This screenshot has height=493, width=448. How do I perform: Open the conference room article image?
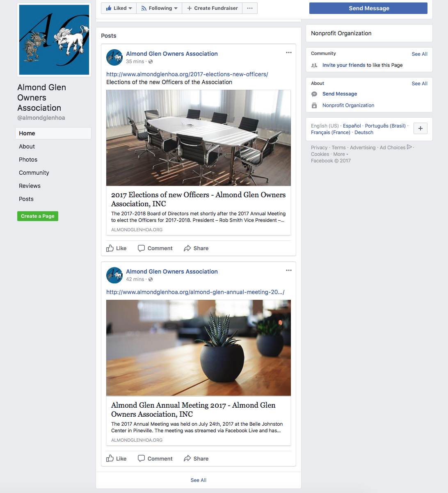(199, 138)
